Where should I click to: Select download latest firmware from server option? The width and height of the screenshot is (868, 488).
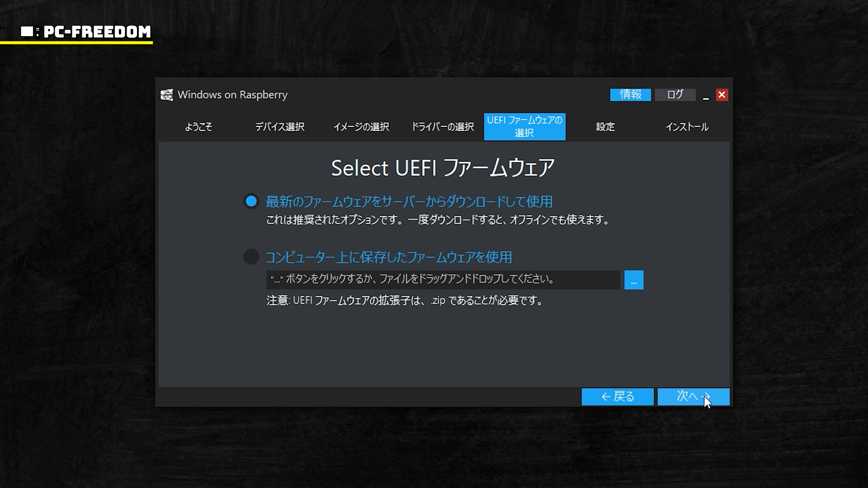coord(251,202)
